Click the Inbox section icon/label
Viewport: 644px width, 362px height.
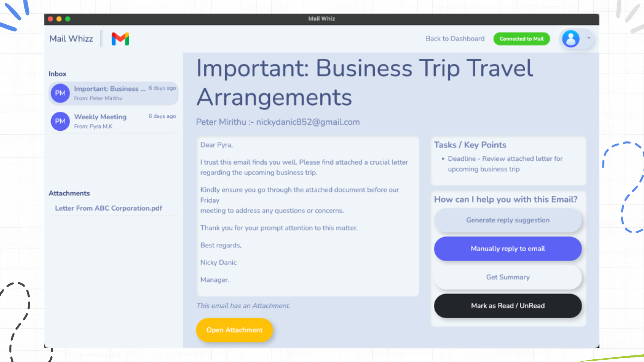point(57,74)
